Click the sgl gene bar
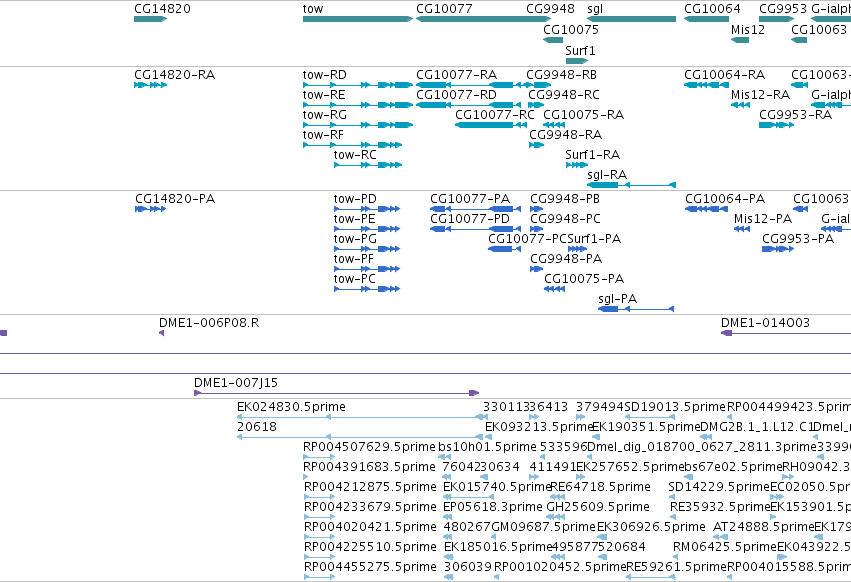 point(631,19)
